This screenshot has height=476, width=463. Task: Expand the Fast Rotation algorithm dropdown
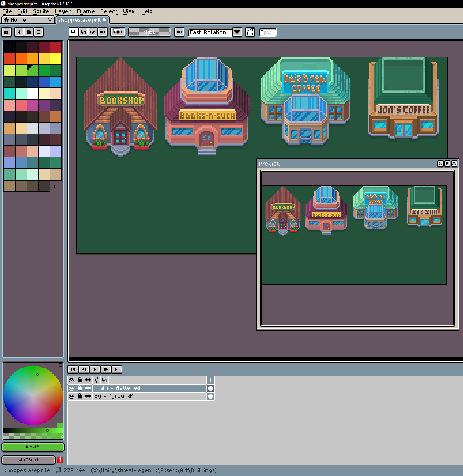click(x=237, y=32)
